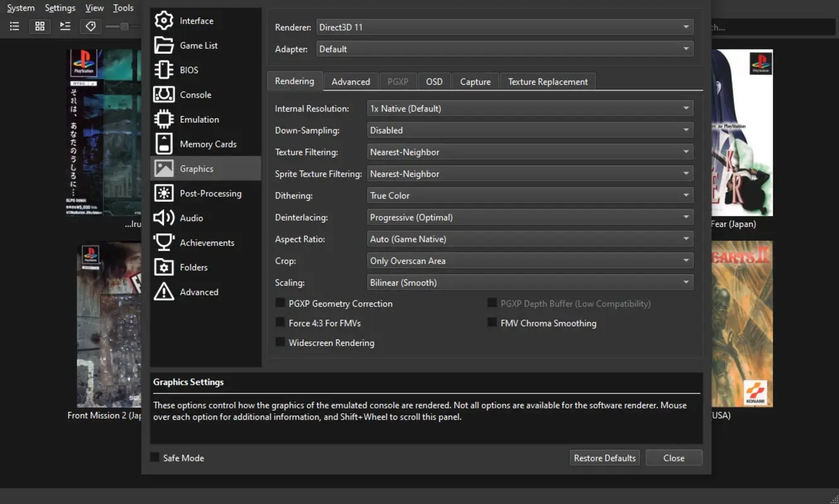Switch to the Console settings page
The image size is (839, 504).
pyautogui.click(x=195, y=94)
